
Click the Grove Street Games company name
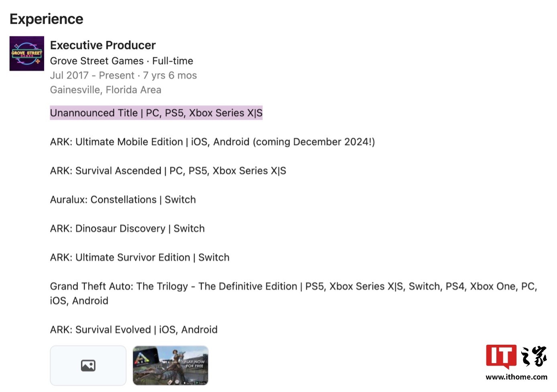(x=97, y=61)
